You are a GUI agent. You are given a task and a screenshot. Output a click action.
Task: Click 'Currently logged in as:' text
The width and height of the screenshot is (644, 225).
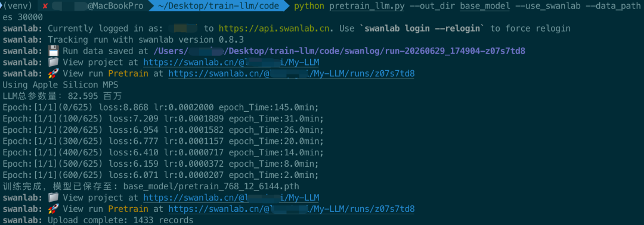coord(106,29)
